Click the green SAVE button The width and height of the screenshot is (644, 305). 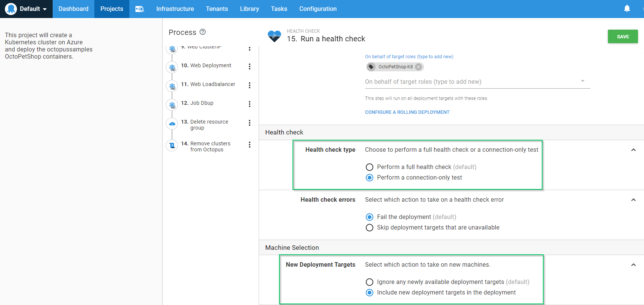(x=623, y=36)
